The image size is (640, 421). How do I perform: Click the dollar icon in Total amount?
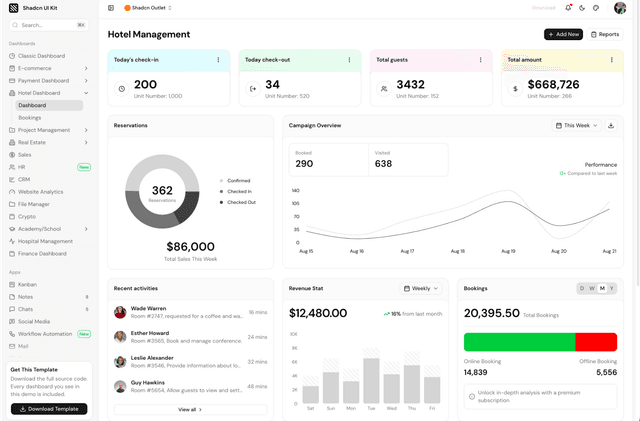pos(515,89)
